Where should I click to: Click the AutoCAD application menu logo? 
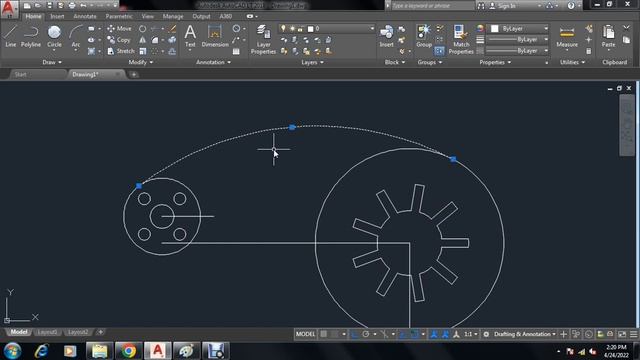[9, 9]
